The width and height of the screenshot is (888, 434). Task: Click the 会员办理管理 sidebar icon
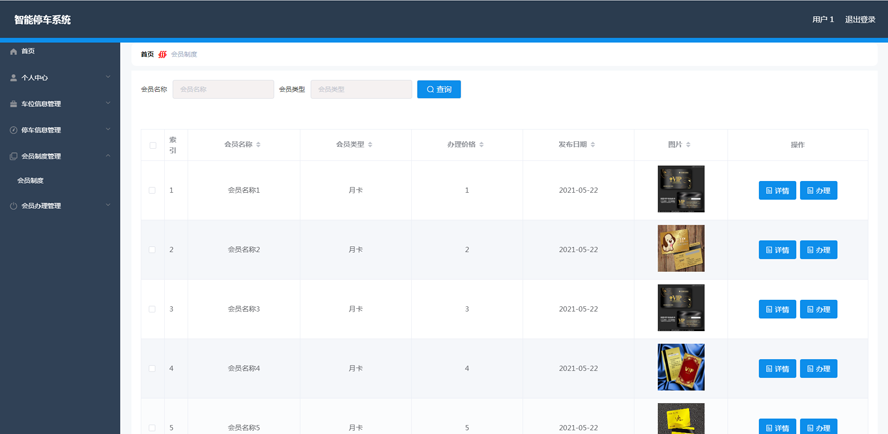[x=13, y=206]
